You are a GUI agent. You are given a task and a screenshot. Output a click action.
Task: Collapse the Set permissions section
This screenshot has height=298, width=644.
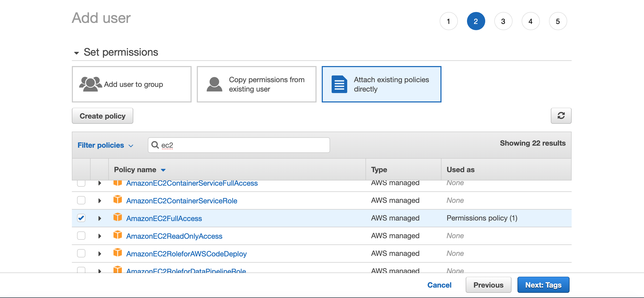pos(77,53)
